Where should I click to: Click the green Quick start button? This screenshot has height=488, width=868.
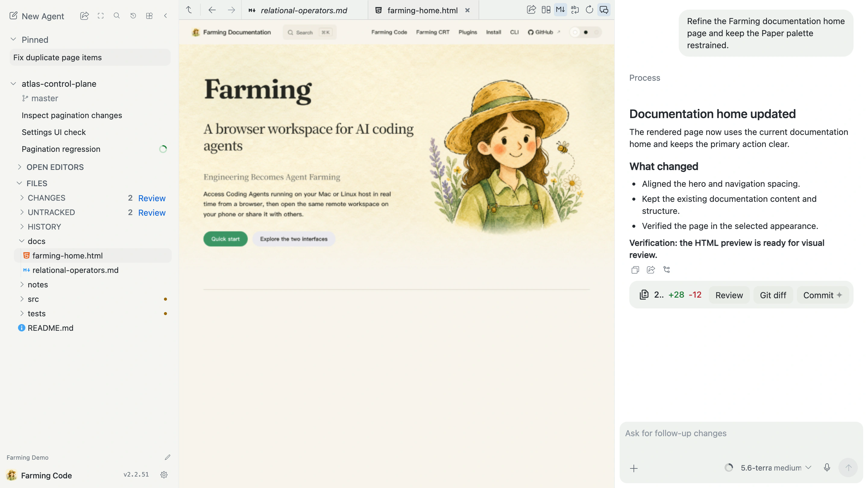coord(225,239)
